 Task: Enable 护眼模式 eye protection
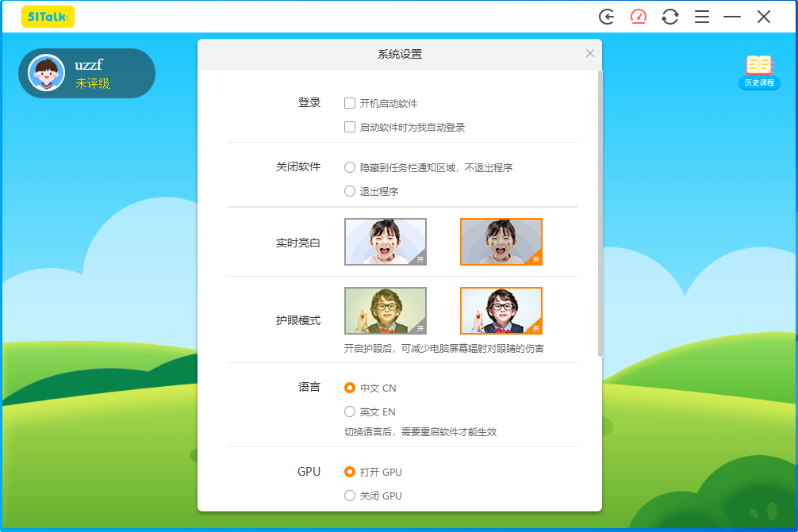(x=386, y=310)
